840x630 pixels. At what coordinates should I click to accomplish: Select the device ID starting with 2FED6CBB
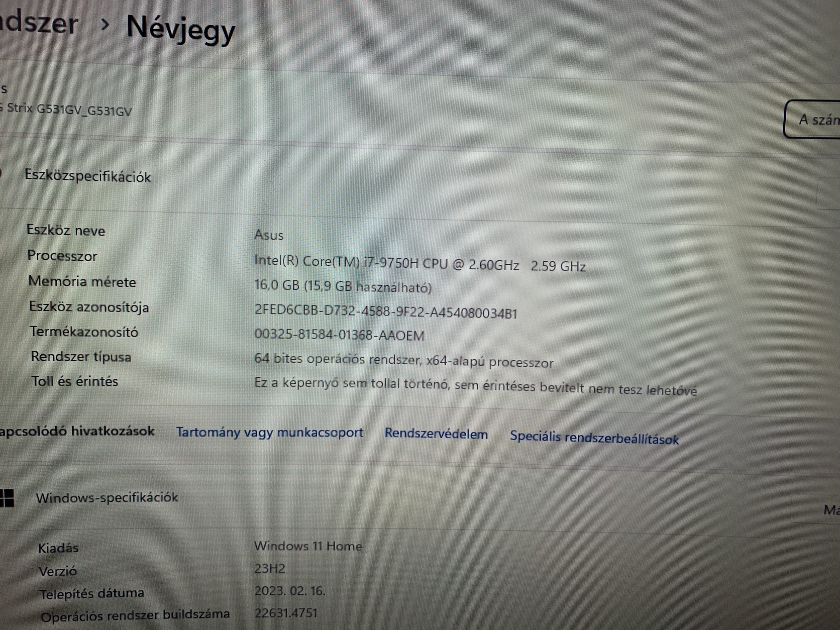[386, 311]
